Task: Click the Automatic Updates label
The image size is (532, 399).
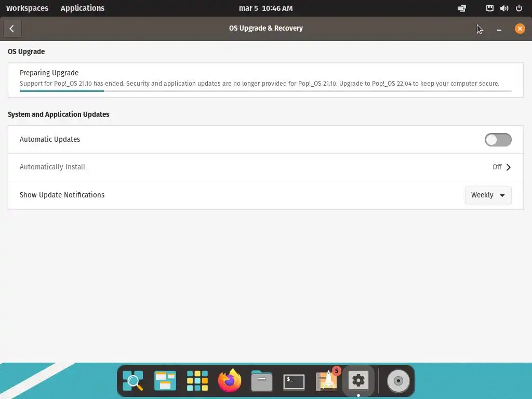Action: [50, 139]
